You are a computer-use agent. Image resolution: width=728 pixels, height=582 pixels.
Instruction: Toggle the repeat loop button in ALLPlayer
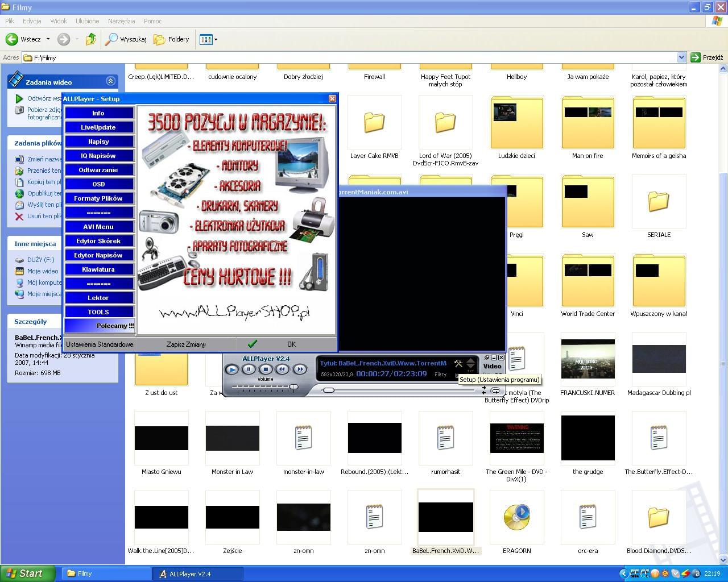pos(495,390)
